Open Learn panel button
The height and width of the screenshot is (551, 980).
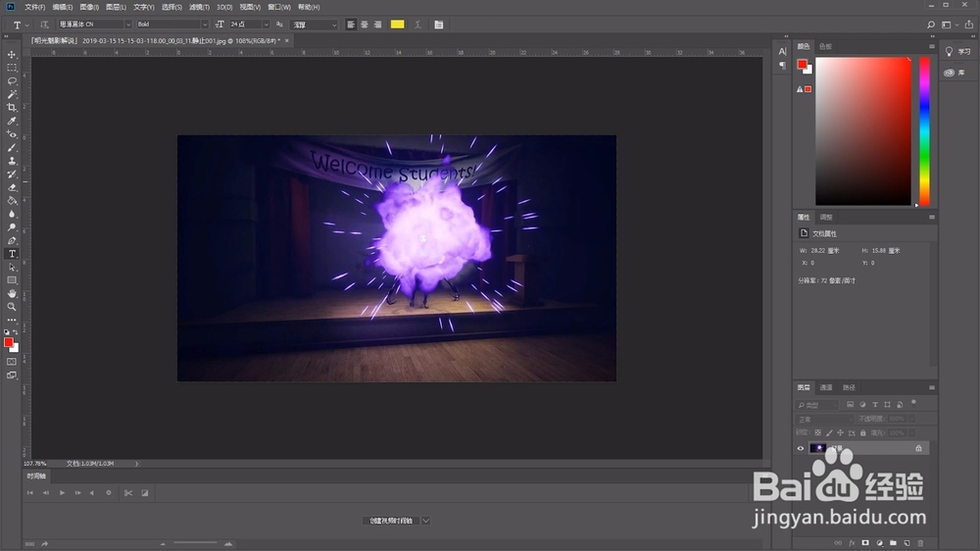(x=956, y=52)
